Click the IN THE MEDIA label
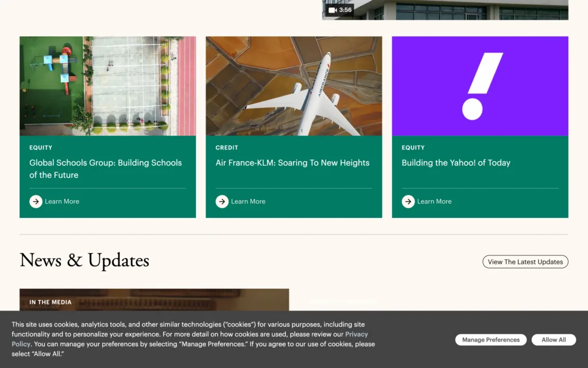 [x=51, y=302]
